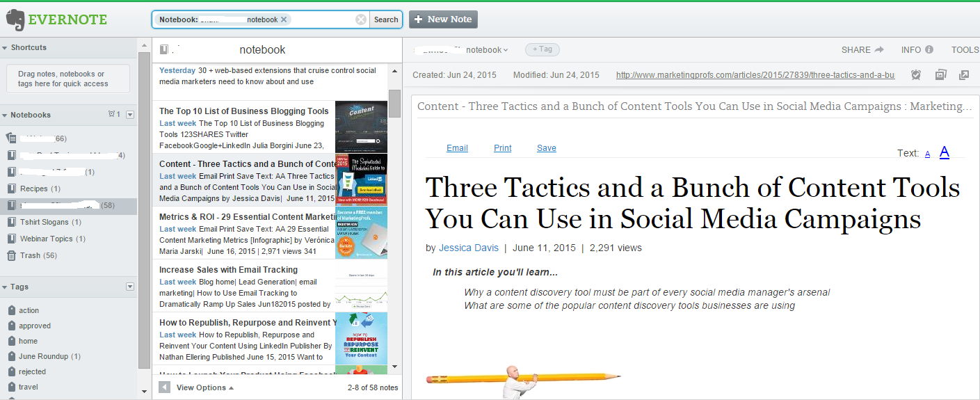Click the Email link in the article
This screenshot has width=980, height=400.
pos(457,148)
